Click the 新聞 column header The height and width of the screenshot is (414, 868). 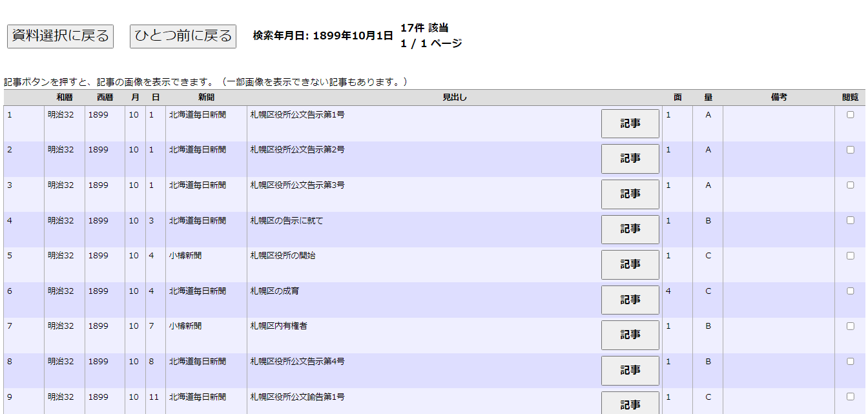[x=206, y=98]
